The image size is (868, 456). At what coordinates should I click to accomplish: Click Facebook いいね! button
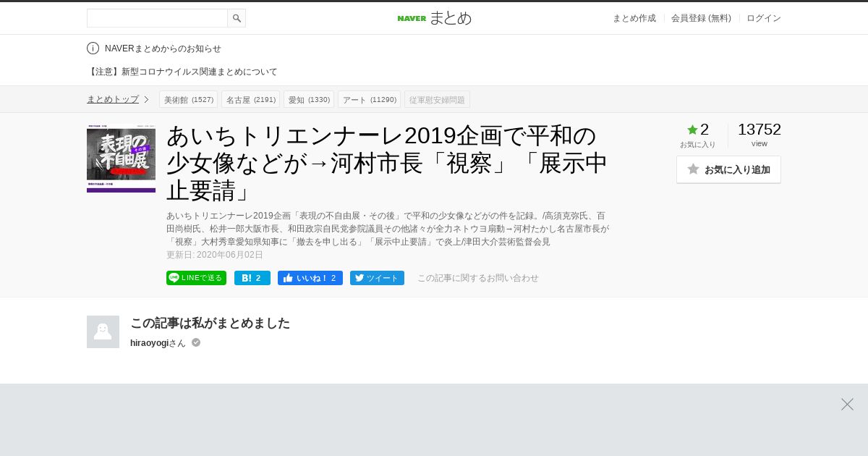click(x=310, y=278)
